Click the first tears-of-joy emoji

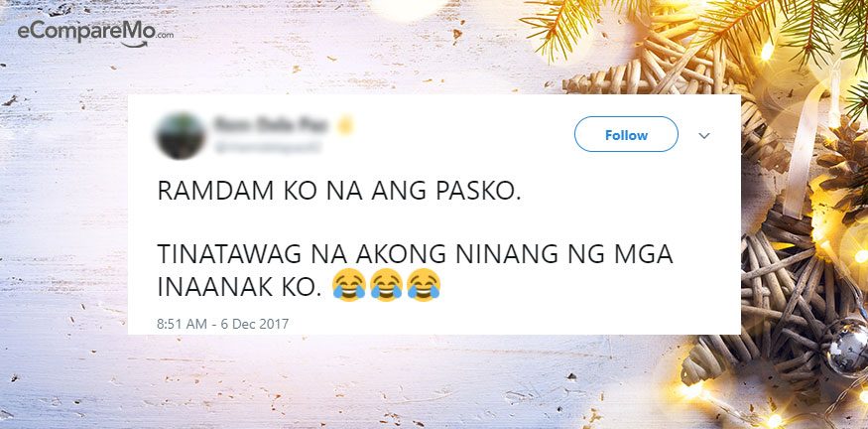[x=349, y=285]
